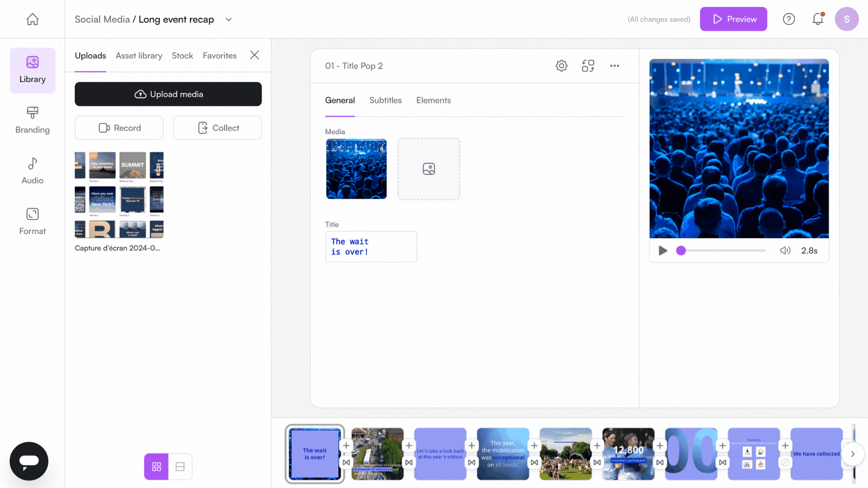Add a scene after the aerial street slide
Image resolution: width=868 pixels, height=488 pixels.
point(409,446)
